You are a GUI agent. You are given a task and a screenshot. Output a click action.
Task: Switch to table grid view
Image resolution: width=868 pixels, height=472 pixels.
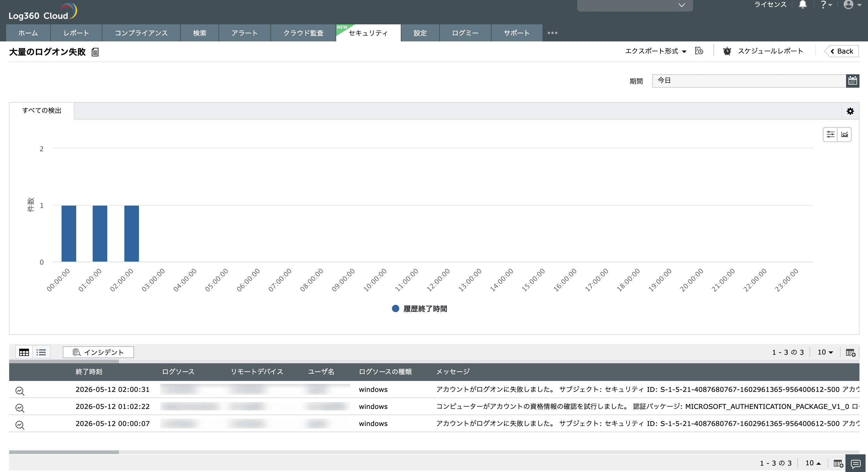pos(24,352)
